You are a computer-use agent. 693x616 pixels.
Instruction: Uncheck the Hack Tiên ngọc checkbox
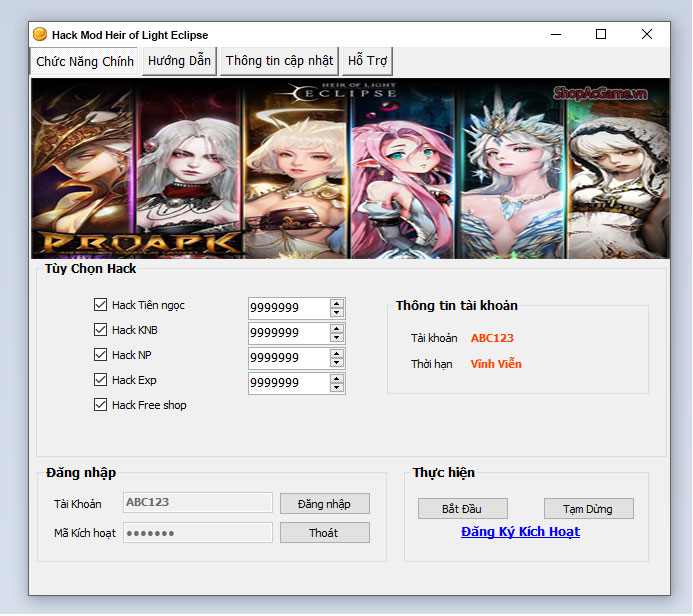100,304
